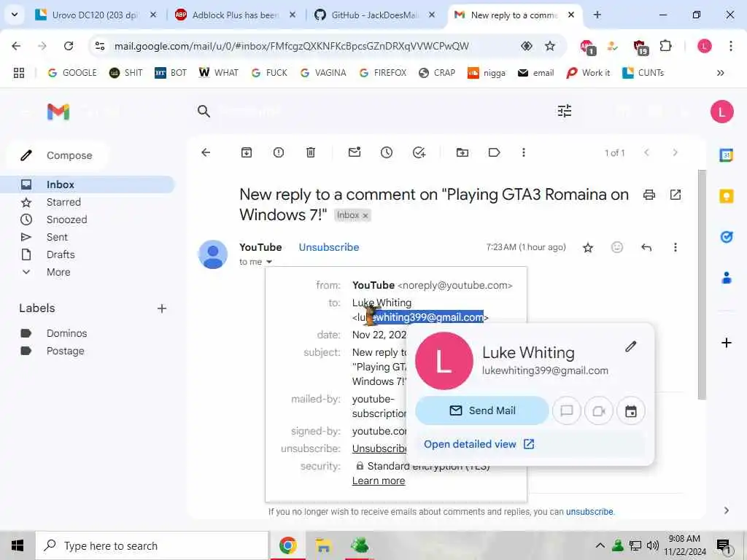747x560 pixels.
Task: Switch to Adblock Plus tab
Action: 236,15
